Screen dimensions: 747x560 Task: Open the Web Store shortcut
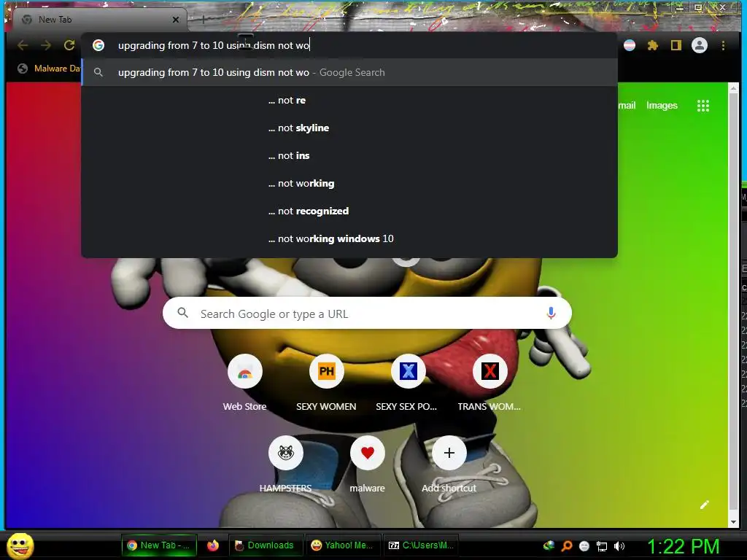pos(245,371)
